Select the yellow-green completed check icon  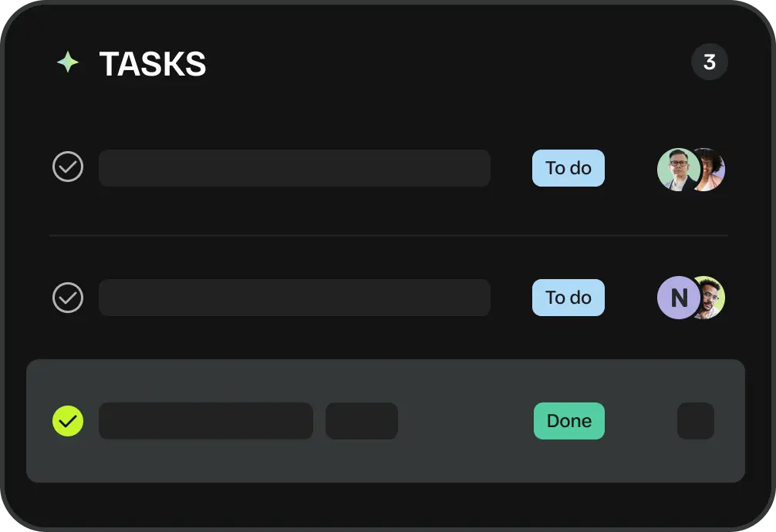coord(67,421)
